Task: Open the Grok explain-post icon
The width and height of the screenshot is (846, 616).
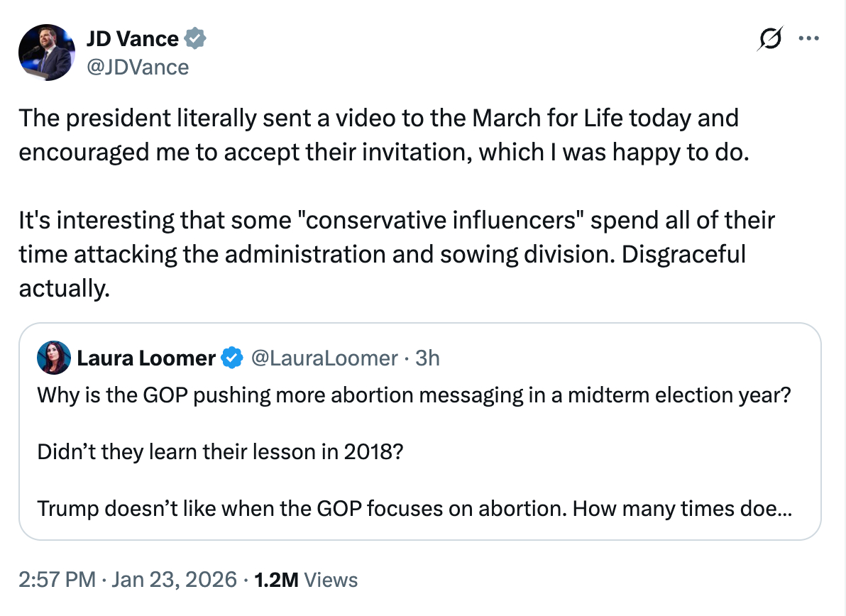Action: pos(770,38)
